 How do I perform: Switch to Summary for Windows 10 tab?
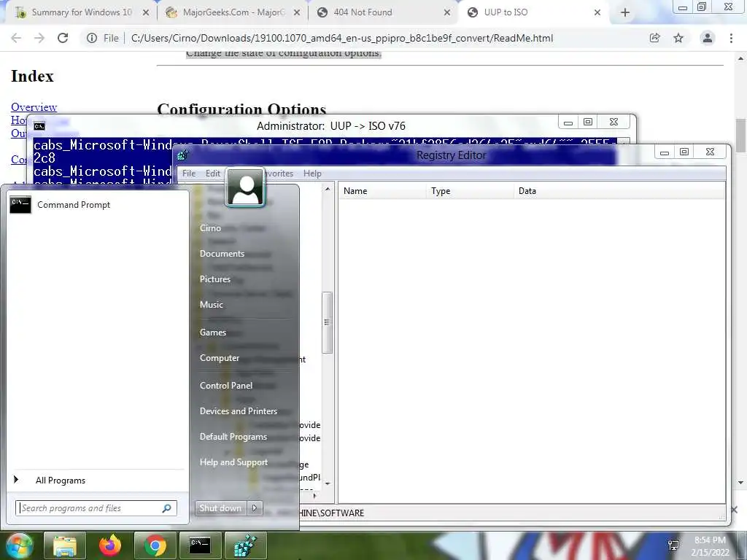[82, 12]
